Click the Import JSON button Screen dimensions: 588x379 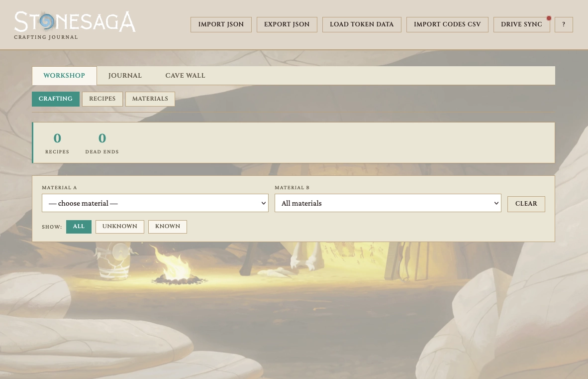click(x=221, y=24)
